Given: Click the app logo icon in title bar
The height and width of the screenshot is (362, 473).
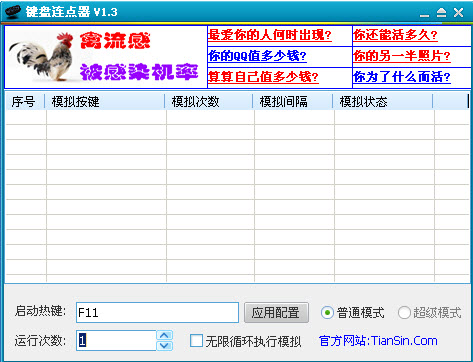Looking at the screenshot, I should (13, 12).
